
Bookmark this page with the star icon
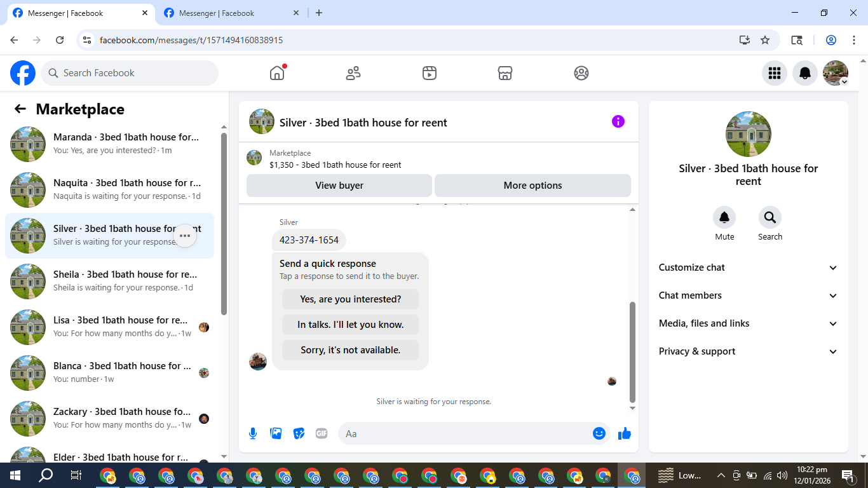point(765,40)
